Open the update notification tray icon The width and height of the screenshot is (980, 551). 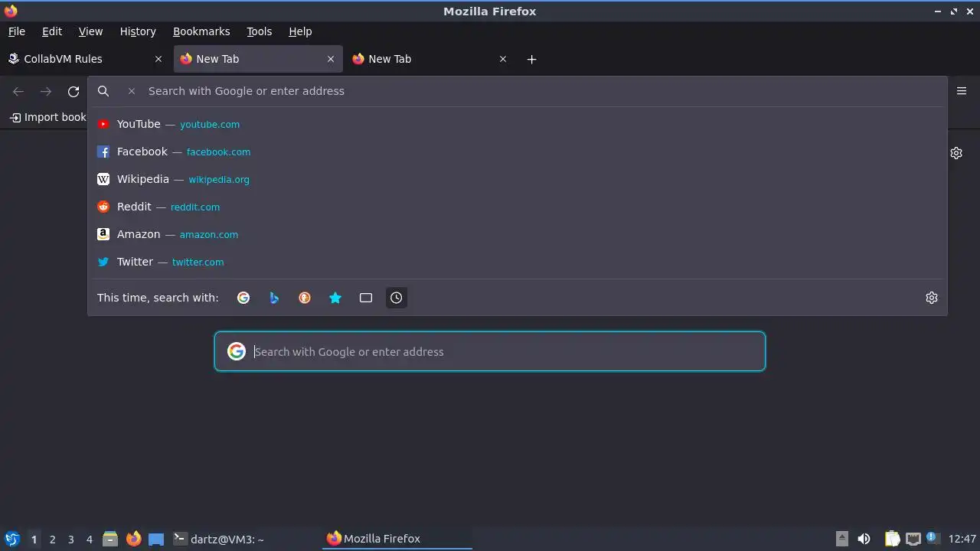point(932,538)
